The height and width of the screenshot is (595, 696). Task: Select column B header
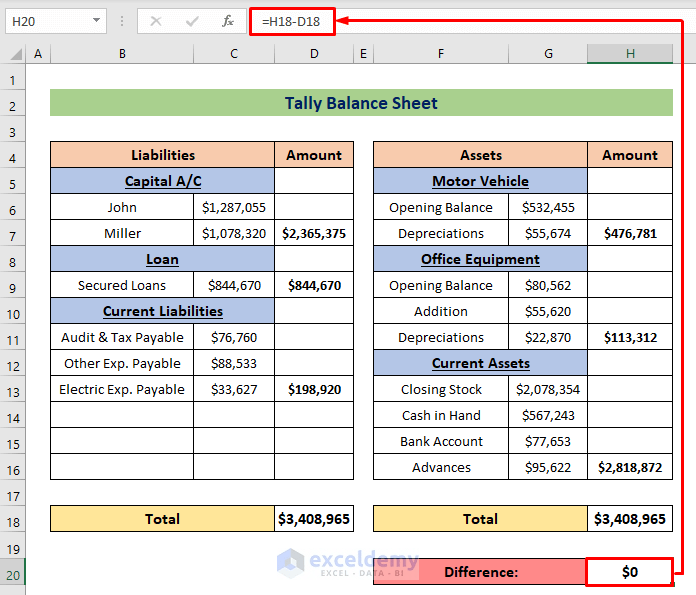[122, 54]
